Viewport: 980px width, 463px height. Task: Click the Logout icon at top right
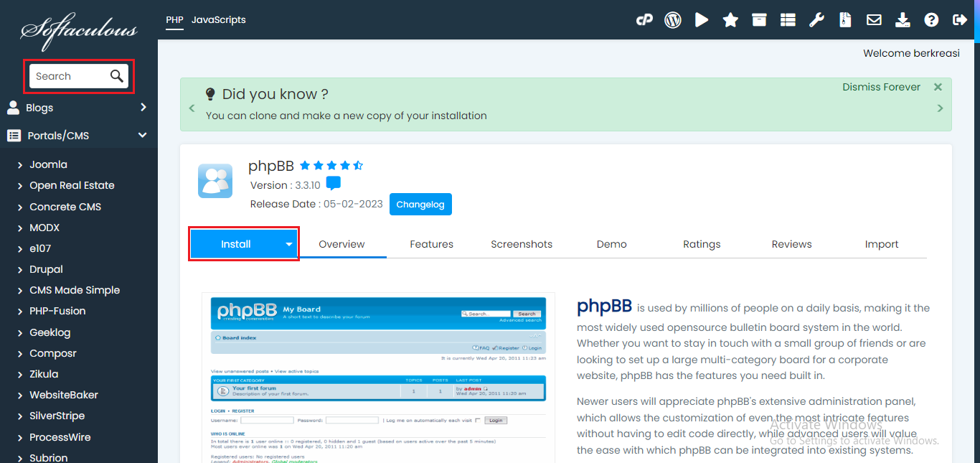[x=960, y=19]
